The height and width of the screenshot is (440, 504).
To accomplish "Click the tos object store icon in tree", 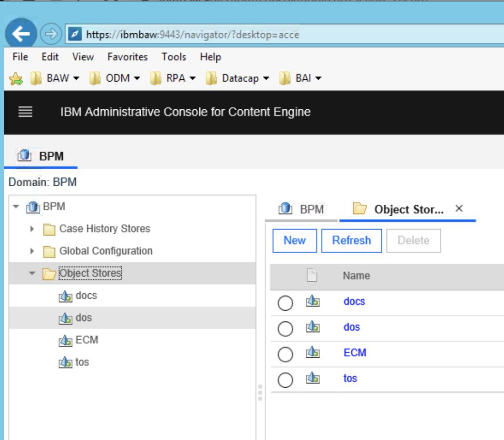I will point(66,362).
